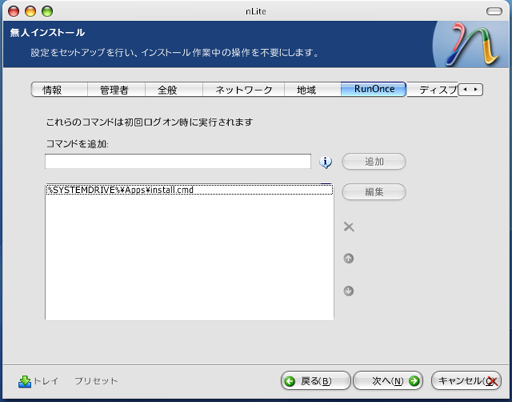This screenshot has width=512, height=402.
Task: Click the 編集 button
Action: click(x=374, y=192)
